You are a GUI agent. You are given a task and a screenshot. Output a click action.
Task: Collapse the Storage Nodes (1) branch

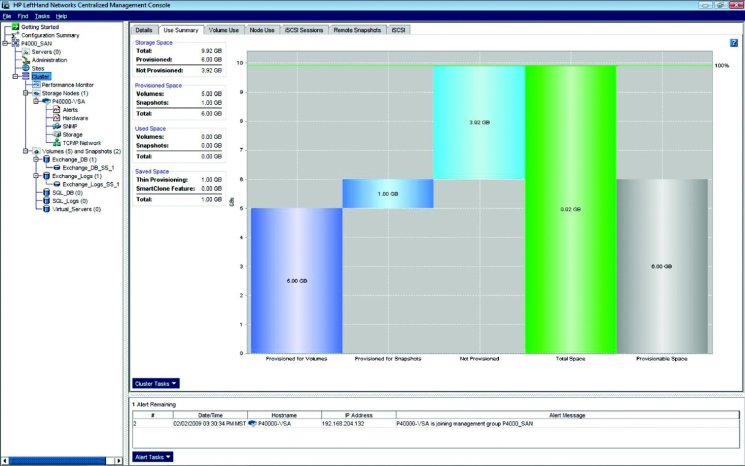[x=26, y=93]
